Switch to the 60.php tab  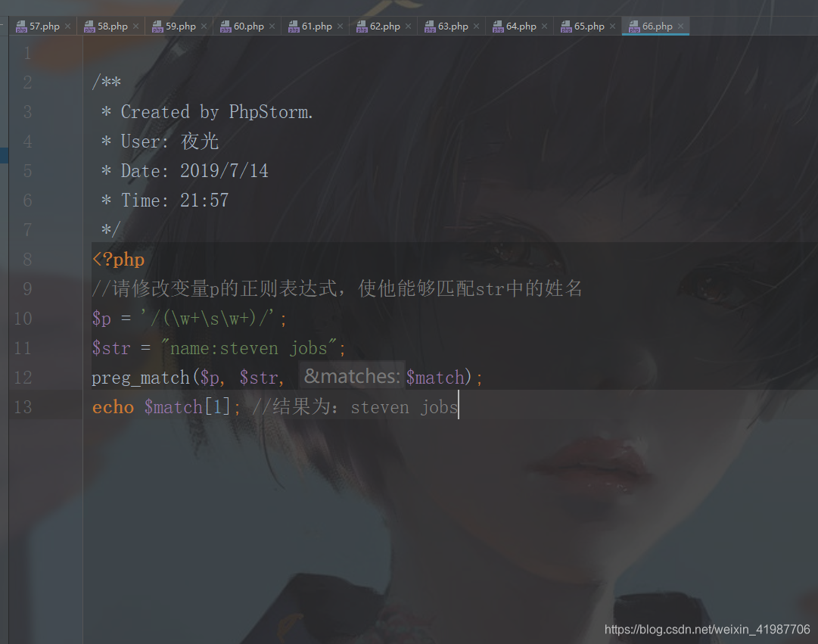click(x=248, y=26)
